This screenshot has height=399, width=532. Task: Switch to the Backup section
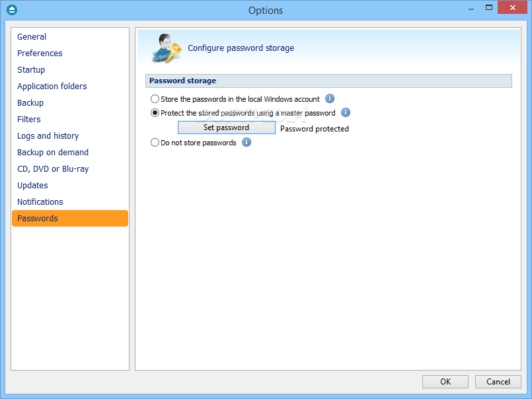70,103
